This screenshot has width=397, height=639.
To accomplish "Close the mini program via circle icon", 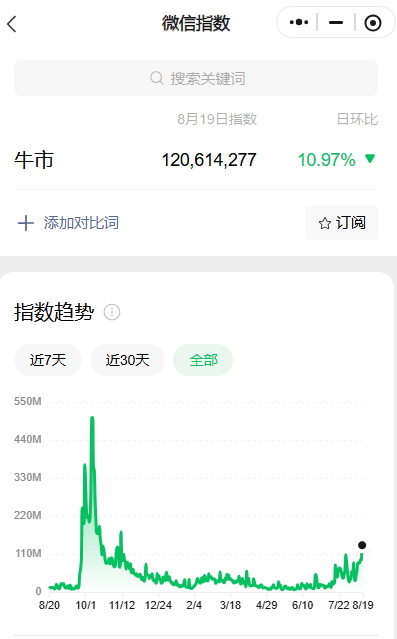I will coord(373,23).
